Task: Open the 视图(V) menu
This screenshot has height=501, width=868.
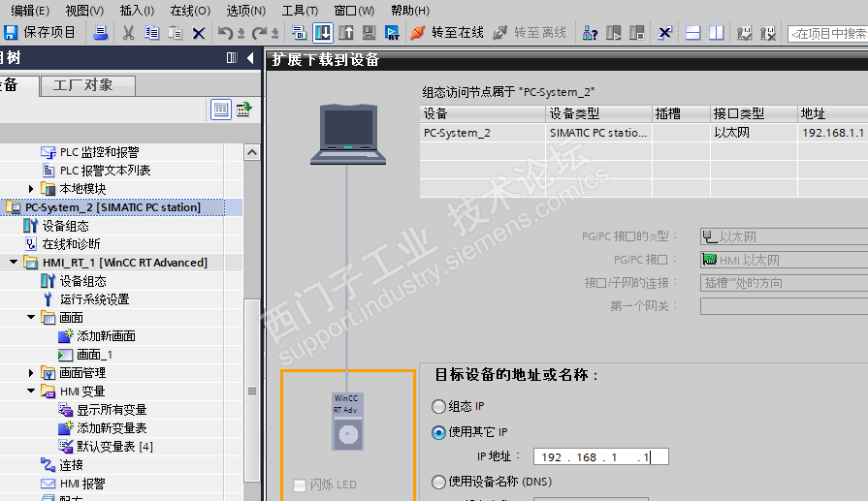Action: [84, 11]
